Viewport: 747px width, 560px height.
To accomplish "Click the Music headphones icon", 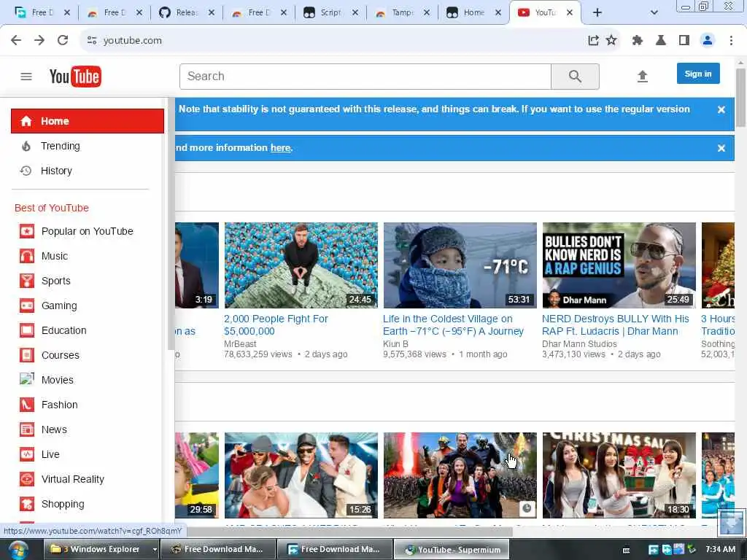I will pos(27,256).
